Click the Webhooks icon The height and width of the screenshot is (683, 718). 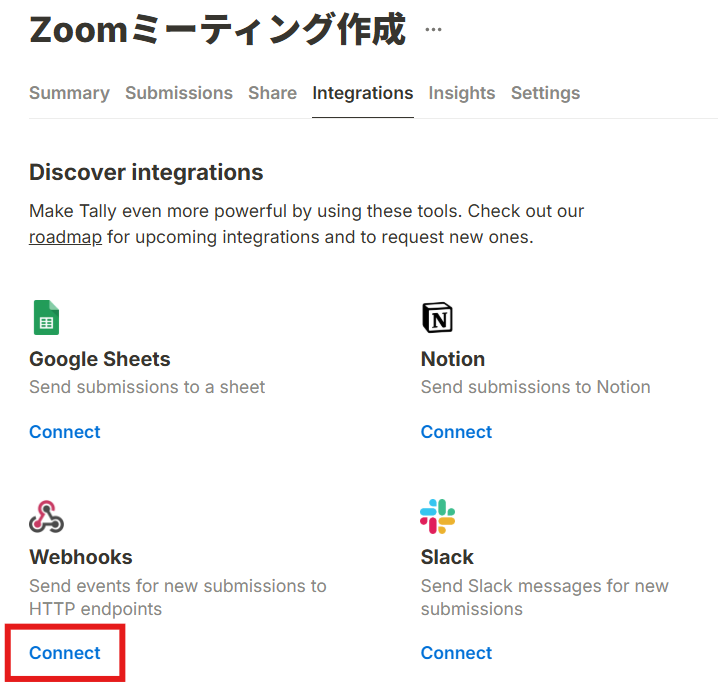pyautogui.click(x=46, y=516)
